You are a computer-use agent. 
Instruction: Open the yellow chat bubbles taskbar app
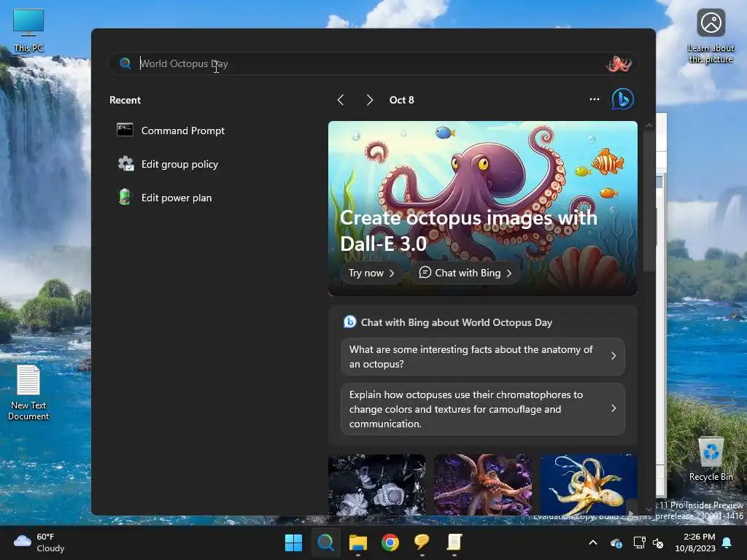tap(422, 542)
